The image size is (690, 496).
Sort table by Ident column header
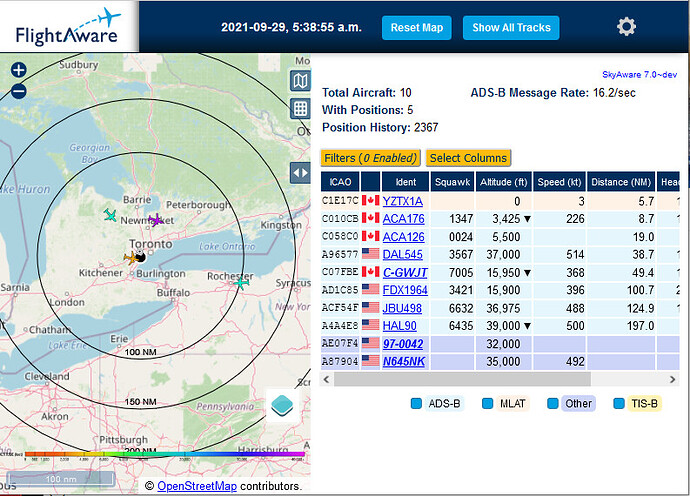pyautogui.click(x=405, y=182)
